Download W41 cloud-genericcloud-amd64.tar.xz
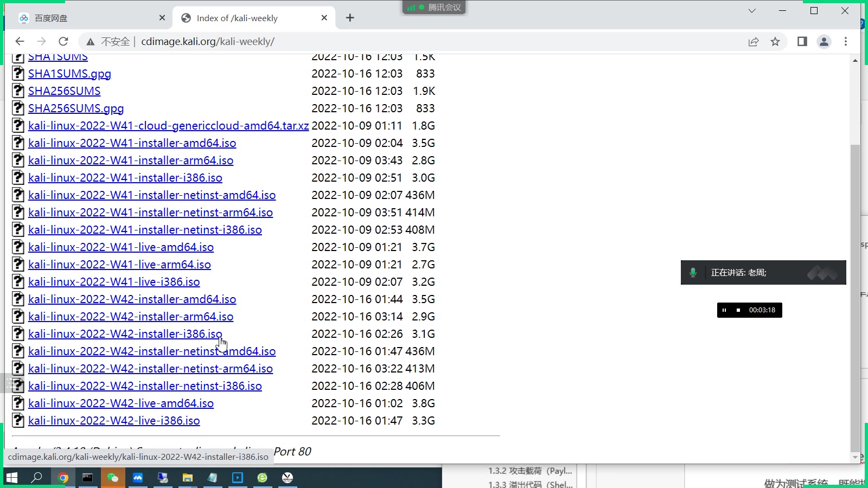This screenshot has width=868, height=488. [x=169, y=126]
